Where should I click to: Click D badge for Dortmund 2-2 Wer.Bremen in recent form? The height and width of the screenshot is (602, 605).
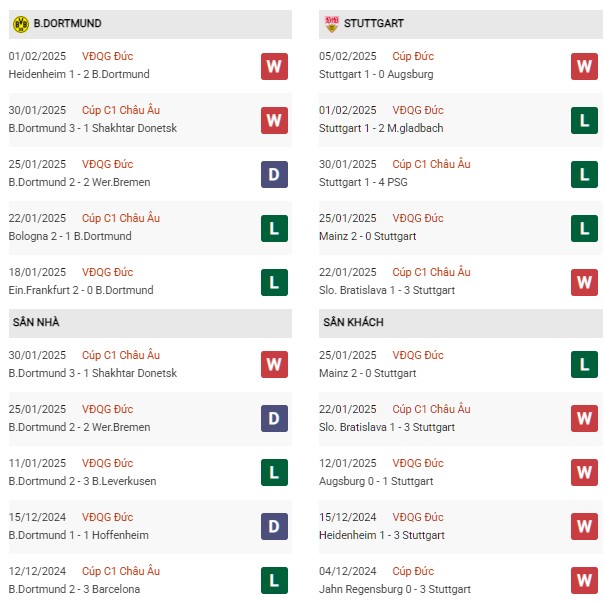(x=274, y=174)
